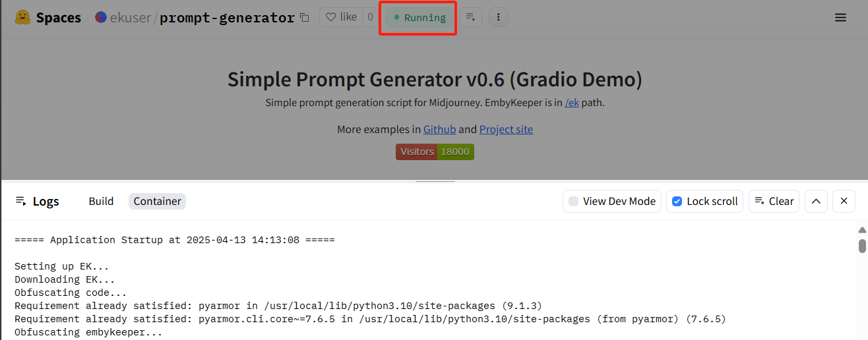The image size is (868, 340).
Task: Select the Container logs tab
Action: (157, 201)
